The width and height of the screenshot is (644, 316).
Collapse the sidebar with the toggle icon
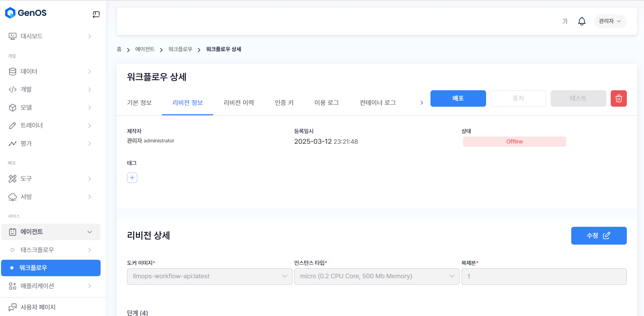96,14
